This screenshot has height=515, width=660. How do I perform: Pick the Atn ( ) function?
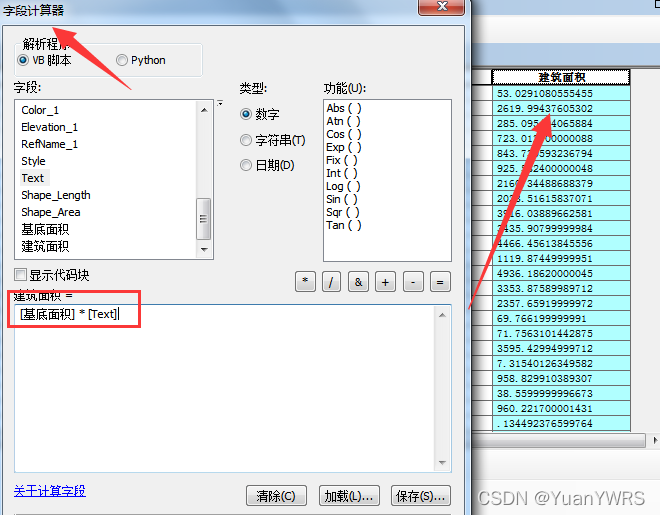[343, 121]
